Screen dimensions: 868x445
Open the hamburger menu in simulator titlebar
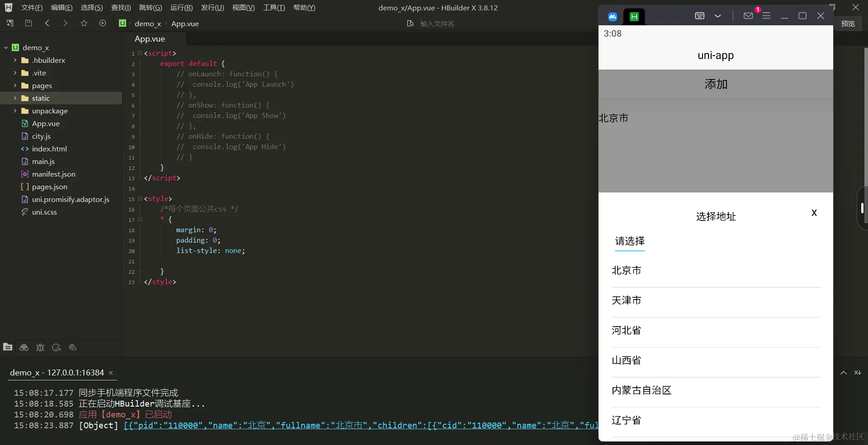[766, 16]
